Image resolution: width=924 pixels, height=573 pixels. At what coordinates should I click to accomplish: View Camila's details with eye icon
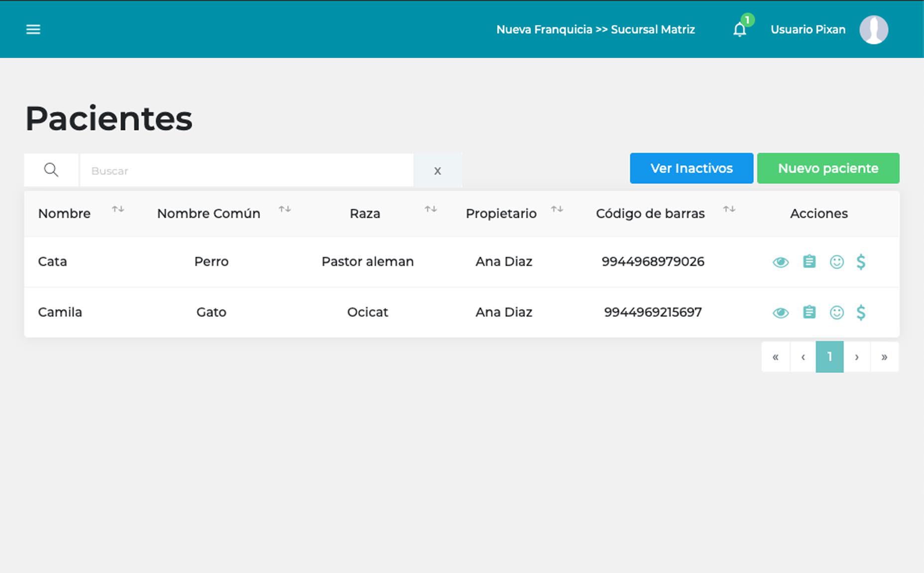(x=780, y=313)
